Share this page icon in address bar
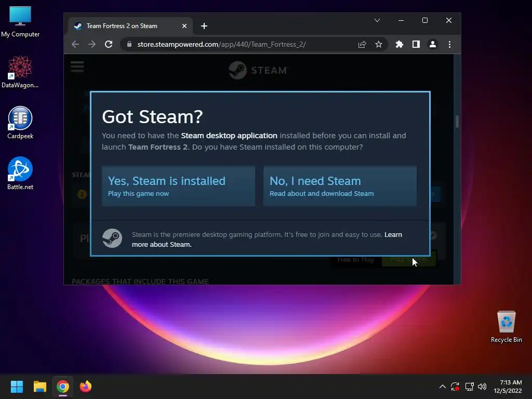 click(x=362, y=44)
